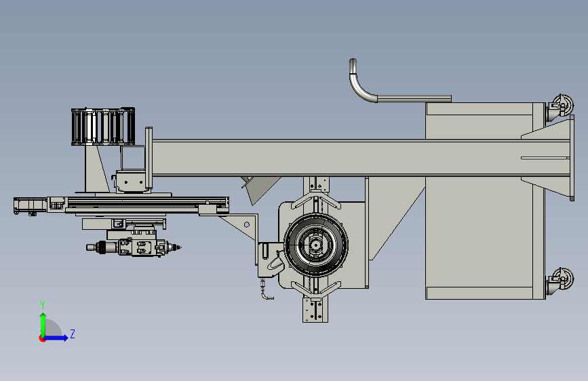Select the horizontal linear rail slide assembly
This screenshot has width=588, height=381.
pos(121,205)
